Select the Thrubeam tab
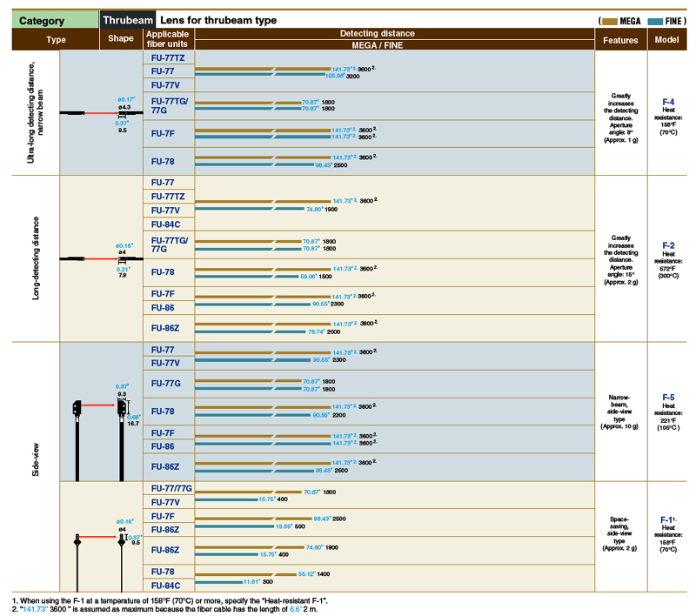 [x=128, y=19]
